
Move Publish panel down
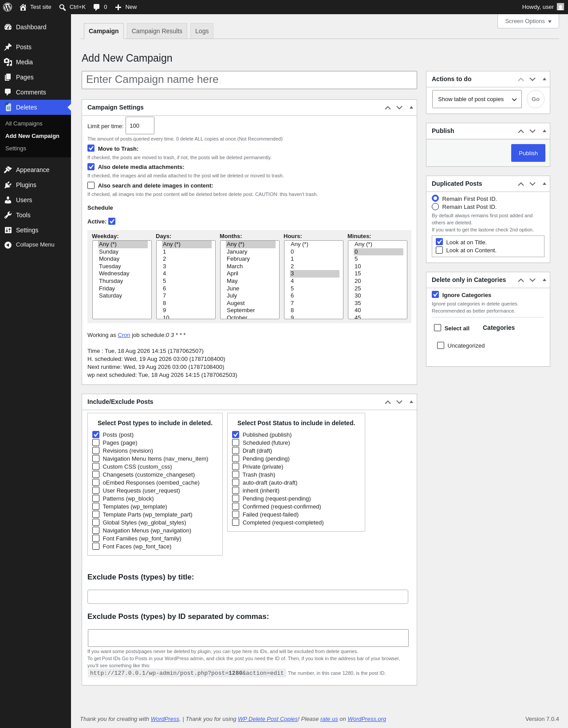532,131
